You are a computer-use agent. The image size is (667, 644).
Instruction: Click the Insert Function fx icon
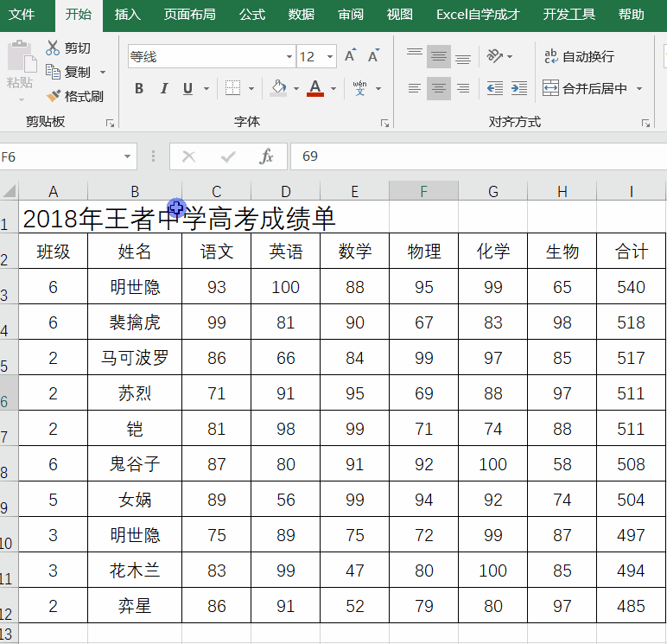(x=267, y=156)
